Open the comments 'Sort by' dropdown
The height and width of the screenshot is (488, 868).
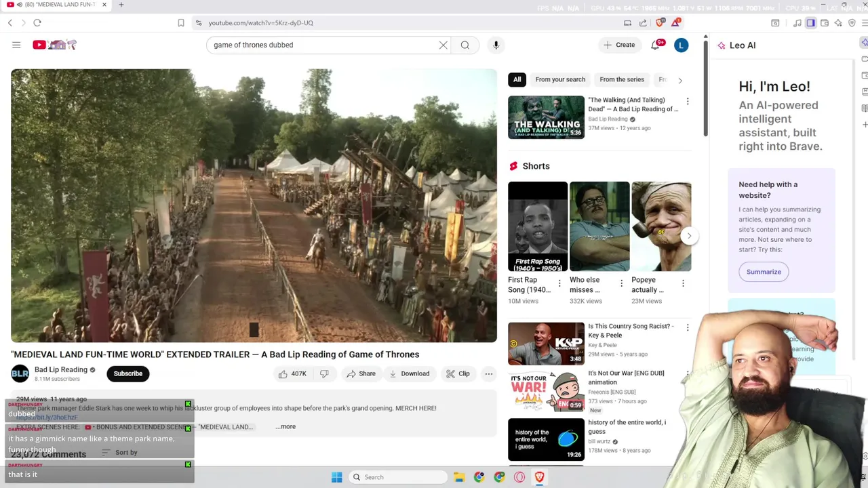coord(119,452)
